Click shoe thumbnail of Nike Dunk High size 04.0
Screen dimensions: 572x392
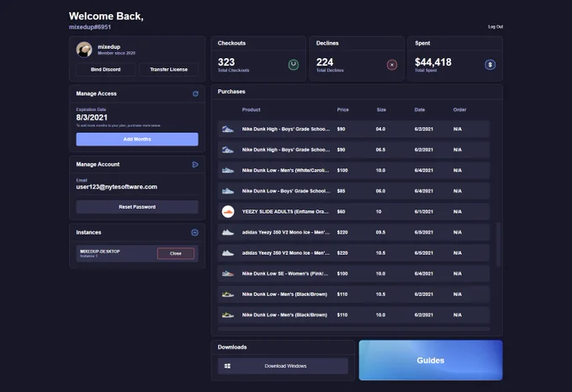228,129
